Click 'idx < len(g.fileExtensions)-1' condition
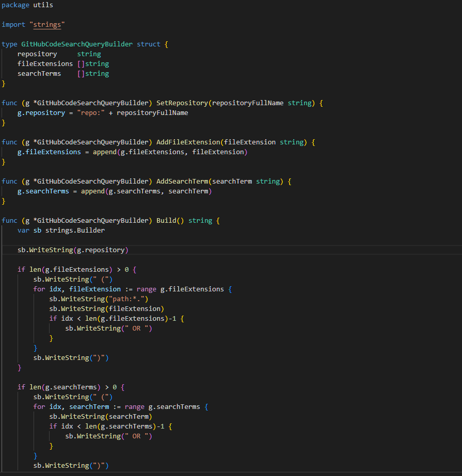This screenshot has height=476, width=462. click(119, 318)
